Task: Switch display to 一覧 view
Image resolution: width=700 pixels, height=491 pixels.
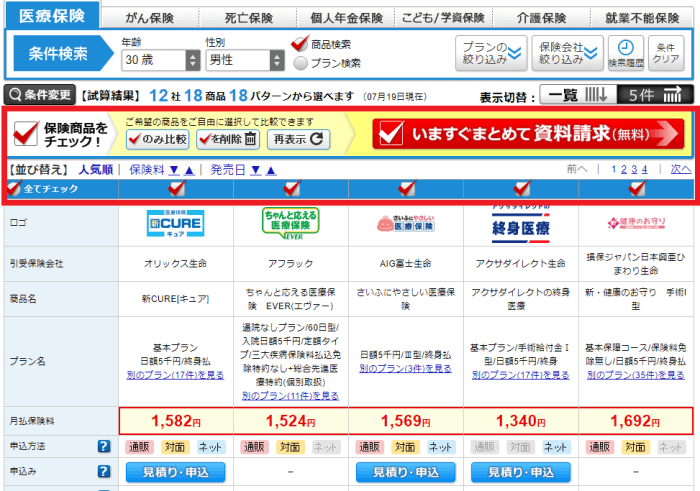Action: pos(578,95)
